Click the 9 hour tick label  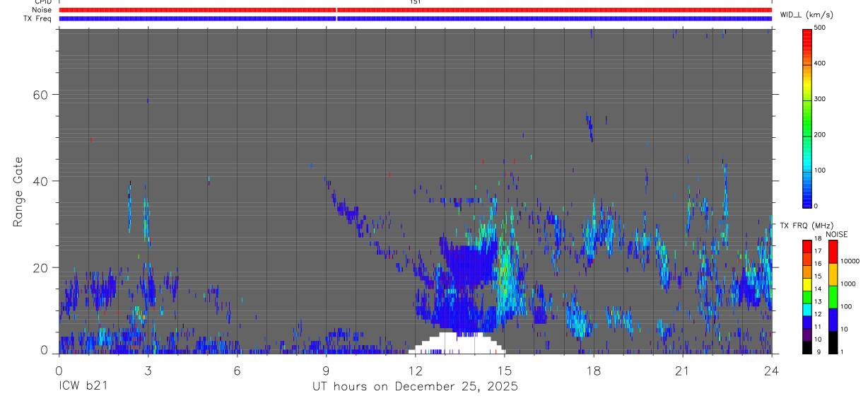[x=326, y=370]
